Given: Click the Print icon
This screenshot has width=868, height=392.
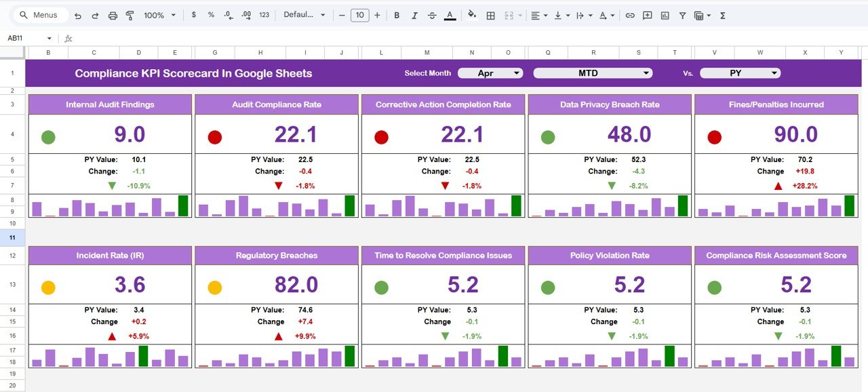Looking at the screenshot, I should (113, 15).
